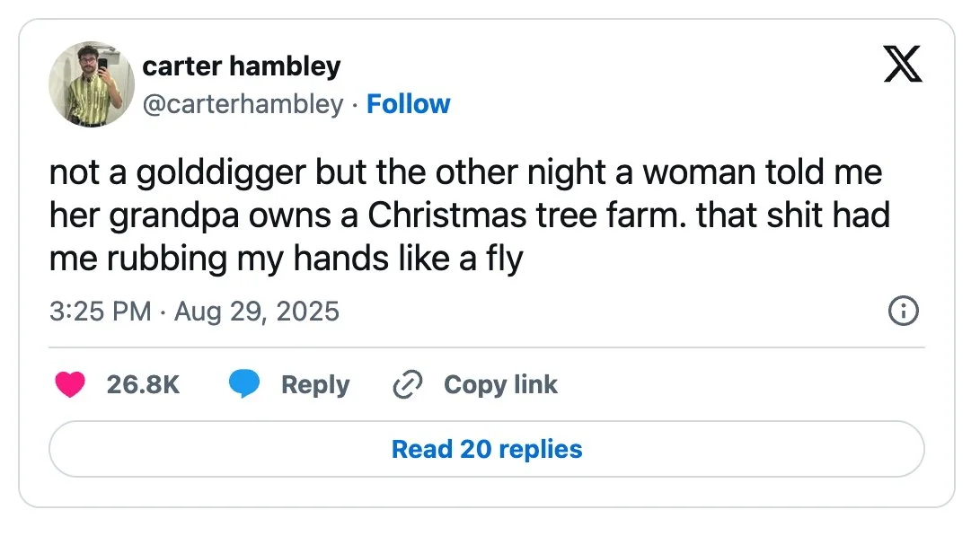Open the tweet info circle icon
Screen dimensions: 980x536
(903, 311)
